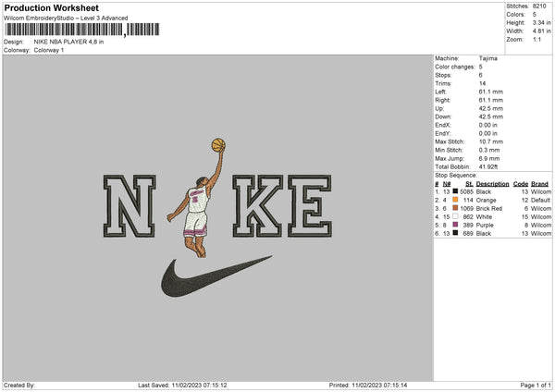Click the Nike swoosh in the embroidery preview

pos(216,276)
